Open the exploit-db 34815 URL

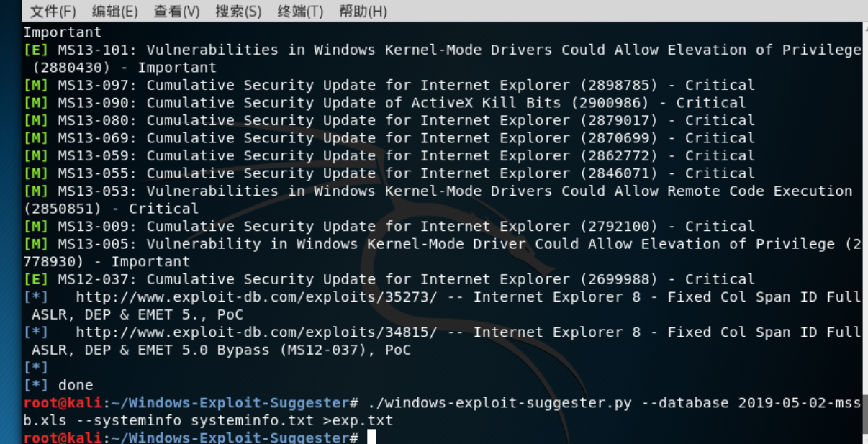[256, 332]
